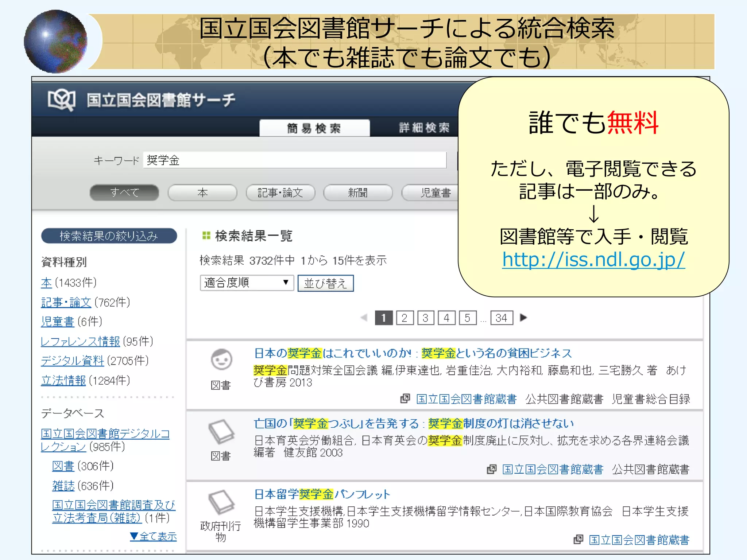Filter database by 雑誌 (636件)
Image resolution: width=747 pixels, height=560 pixels.
pos(63,486)
